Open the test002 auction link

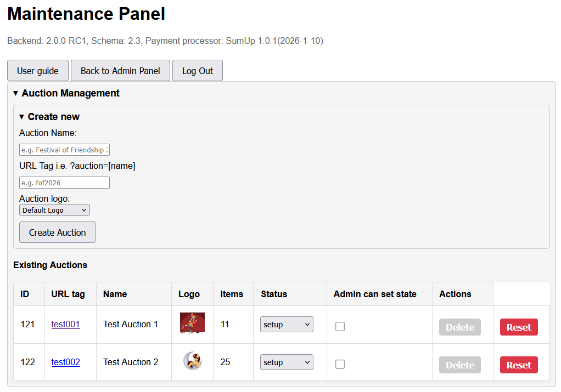coord(65,362)
